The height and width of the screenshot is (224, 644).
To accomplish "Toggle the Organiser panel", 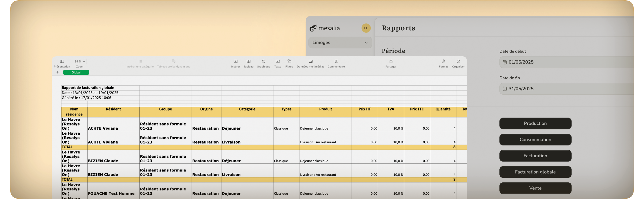I will tap(458, 61).
